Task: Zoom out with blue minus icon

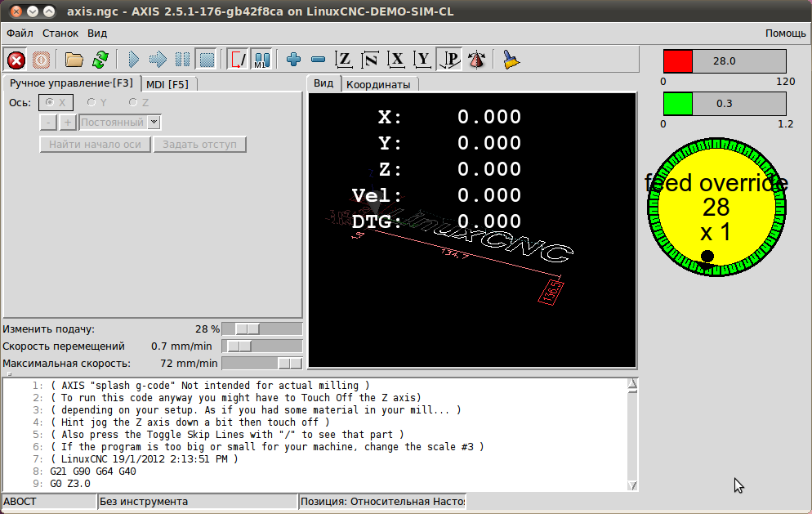Action: click(x=318, y=60)
